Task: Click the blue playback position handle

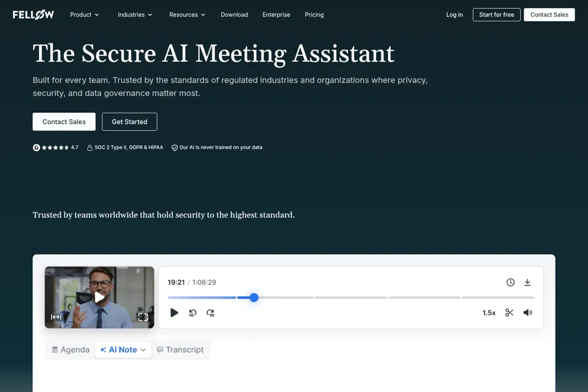Action: [x=254, y=298]
